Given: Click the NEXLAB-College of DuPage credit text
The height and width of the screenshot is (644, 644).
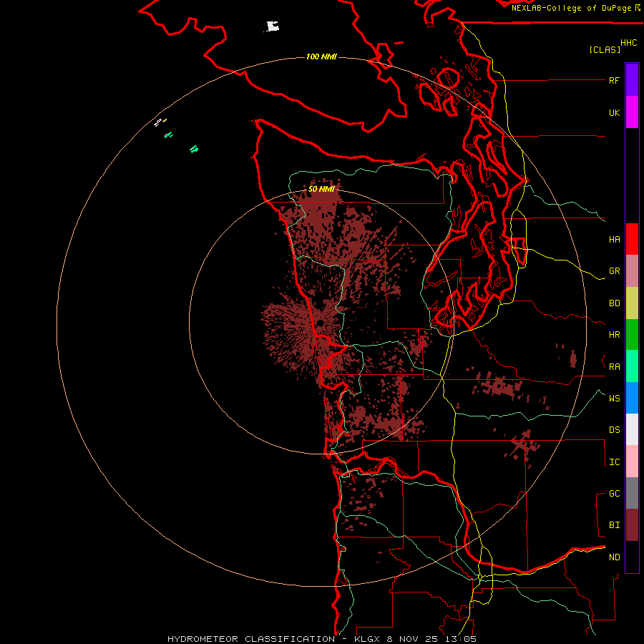Looking at the screenshot, I should point(572,8).
